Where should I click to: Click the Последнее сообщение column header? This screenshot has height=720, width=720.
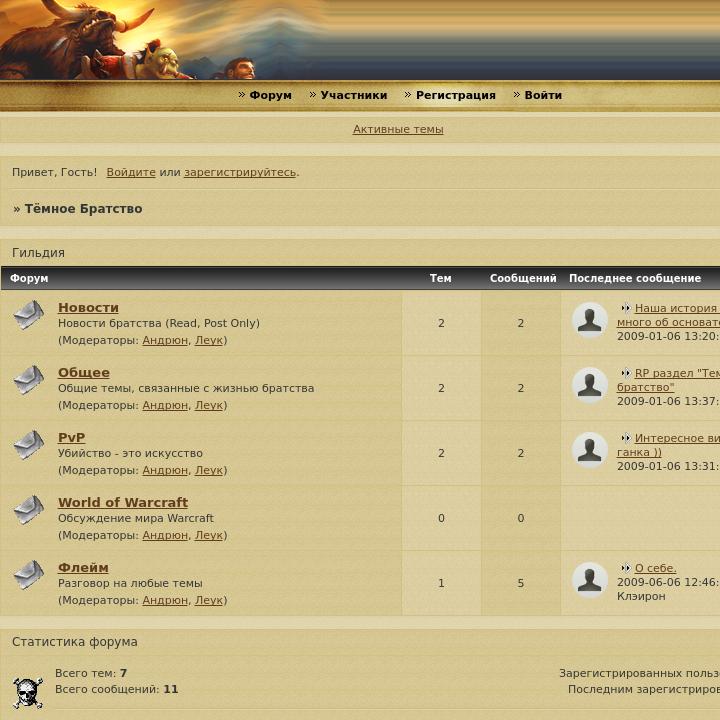(635, 278)
